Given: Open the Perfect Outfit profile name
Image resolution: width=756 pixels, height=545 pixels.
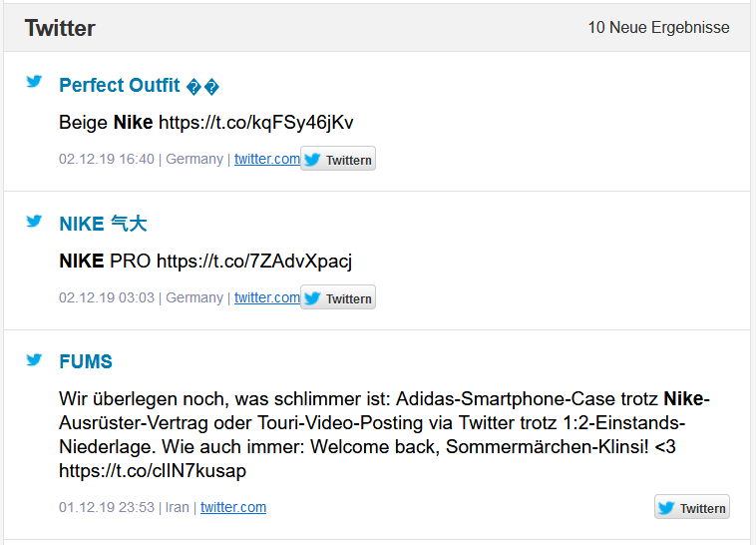Looking at the screenshot, I should click(139, 86).
